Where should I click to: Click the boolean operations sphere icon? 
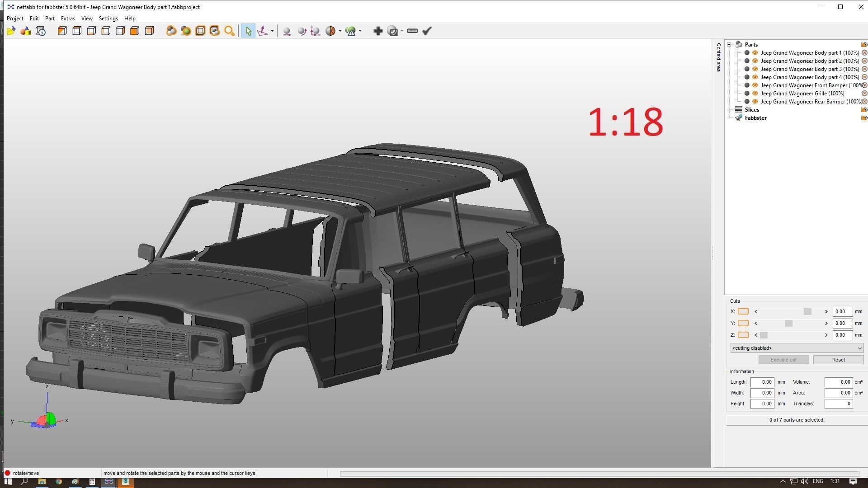(393, 31)
